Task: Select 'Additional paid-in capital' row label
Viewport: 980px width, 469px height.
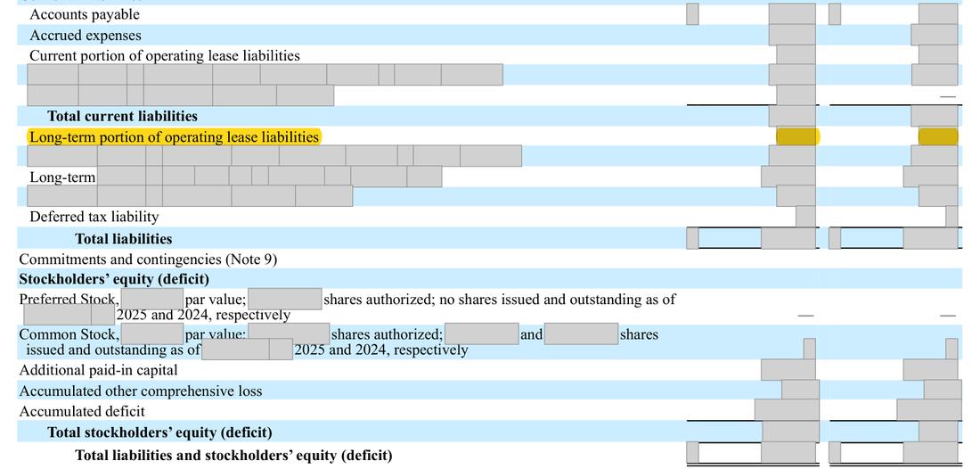Action: [99, 370]
